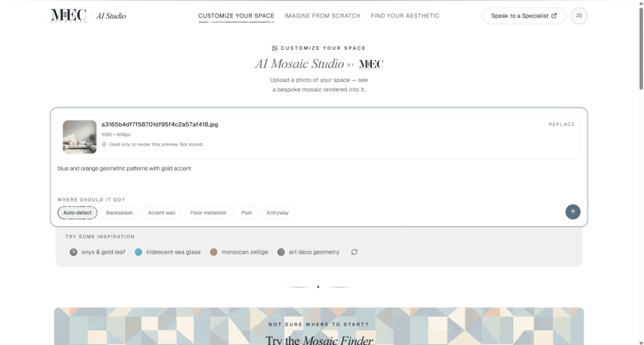Click REPLACE to change uploaded photo
This screenshot has width=644, height=345.
(562, 124)
